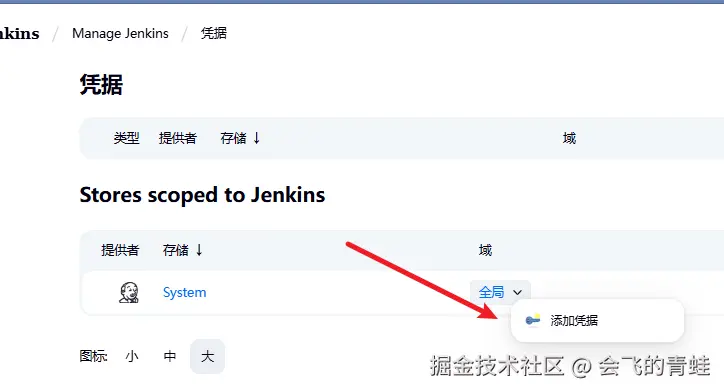Choose 添加凭据 from the popup menu

point(597,320)
